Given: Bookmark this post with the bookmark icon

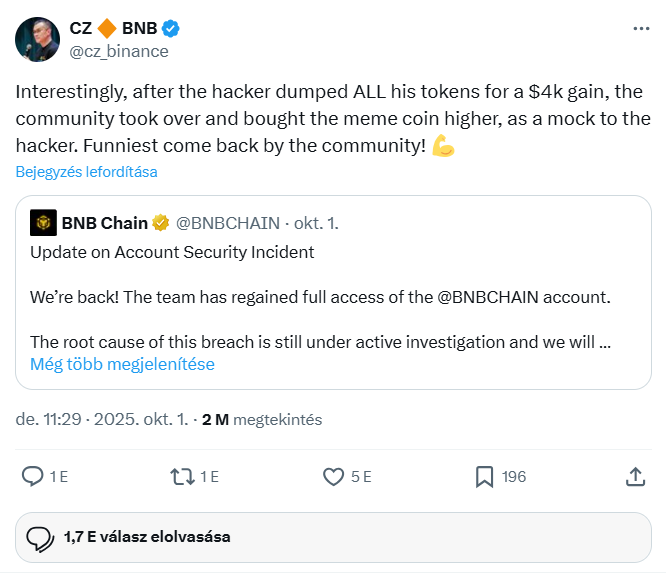Looking at the screenshot, I should (x=484, y=477).
